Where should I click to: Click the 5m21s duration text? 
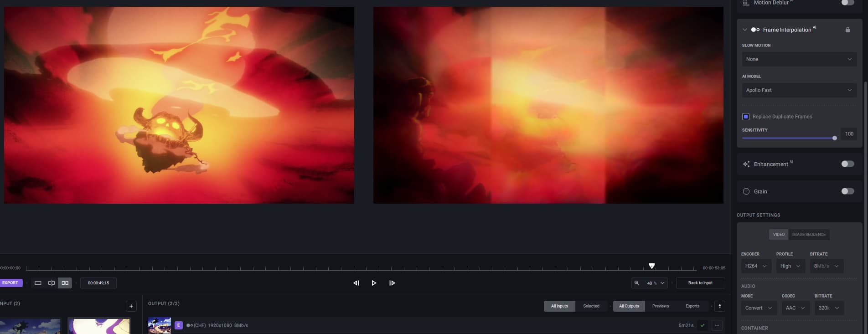pos(686,325)
